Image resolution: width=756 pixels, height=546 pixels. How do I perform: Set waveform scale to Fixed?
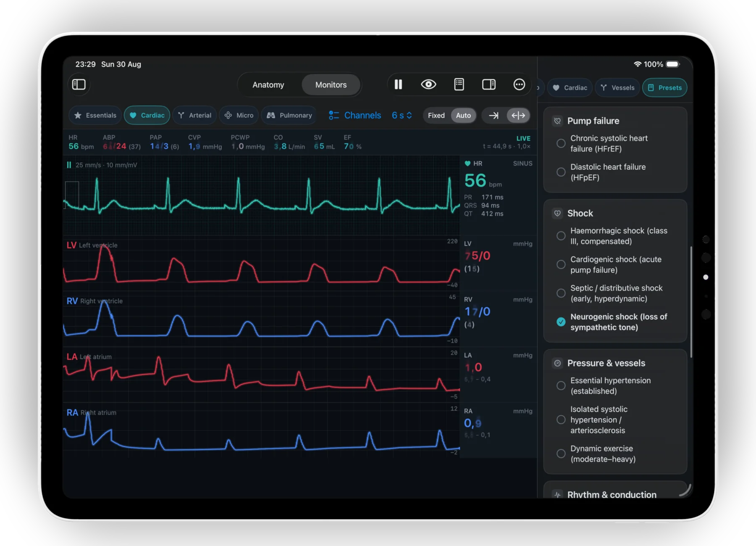[436, 115]
